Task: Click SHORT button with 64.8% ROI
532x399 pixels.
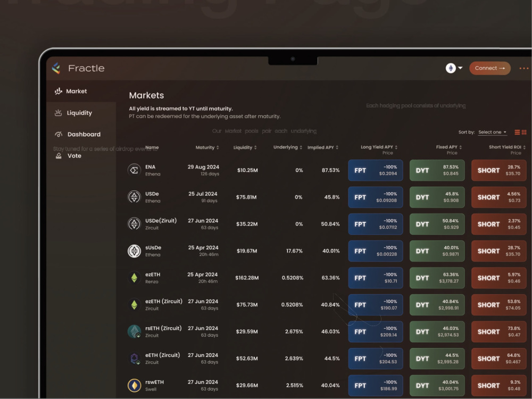Action: pyautogui.click(x=499, y=358)
